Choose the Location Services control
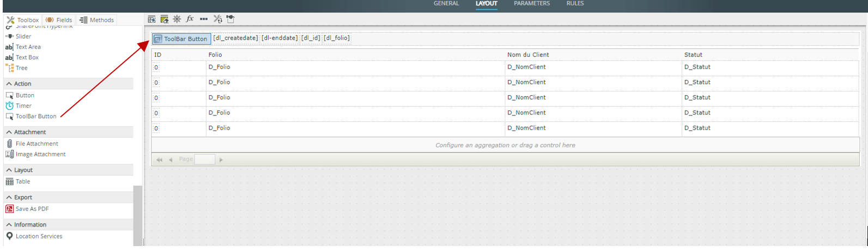The width and height of the screenshot is (868, 251). click(39, 236)
